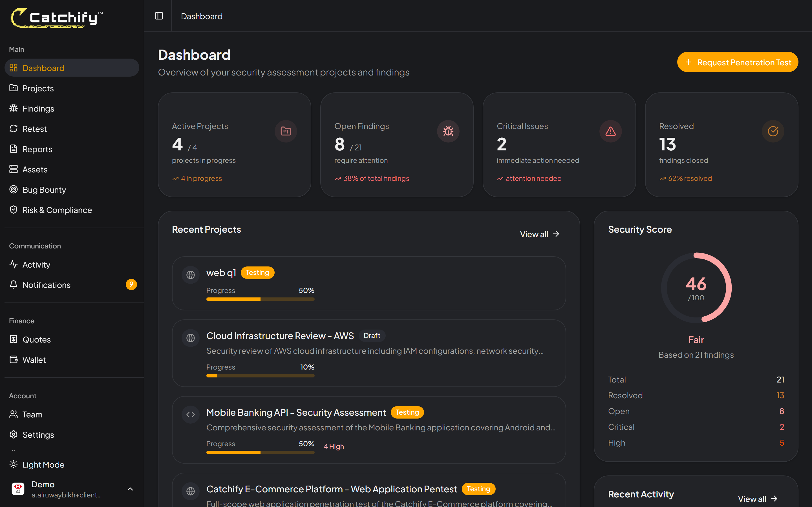Select the Risk & Compliance shield icon
Screen dimensions: 812x507
[x=14, y=210]
